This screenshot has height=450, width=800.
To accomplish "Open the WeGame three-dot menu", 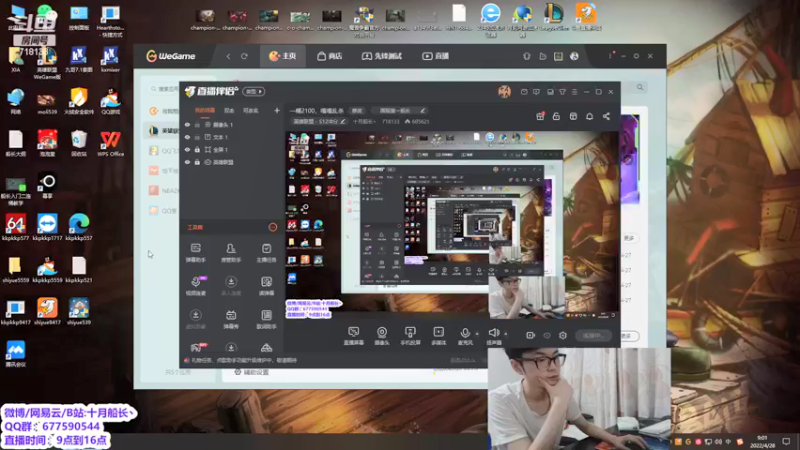I will (x=610, y=56).
